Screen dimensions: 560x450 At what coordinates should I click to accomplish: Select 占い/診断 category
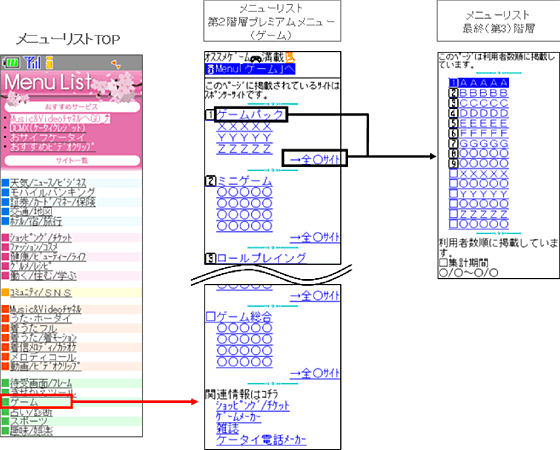click(x=31, y=412)
